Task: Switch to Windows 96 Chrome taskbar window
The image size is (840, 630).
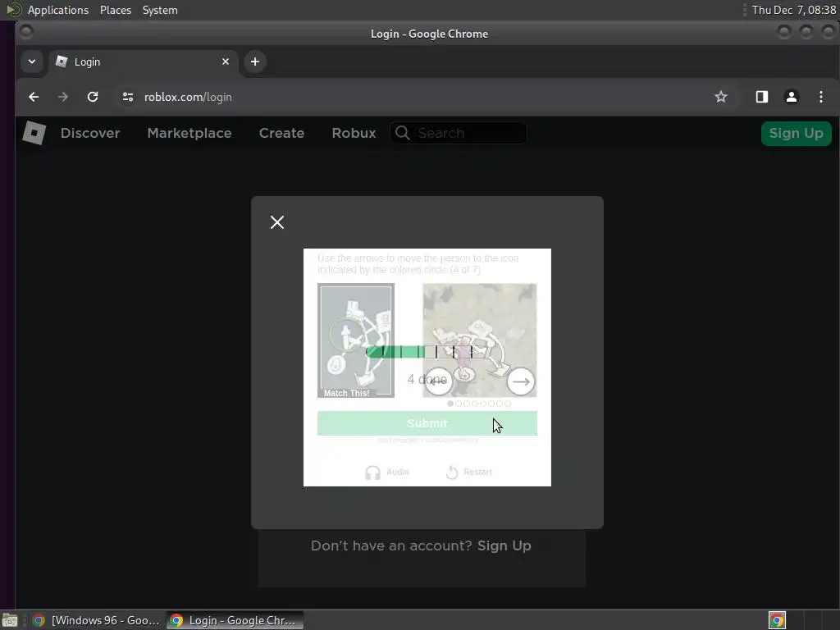Action: point(97,620)
